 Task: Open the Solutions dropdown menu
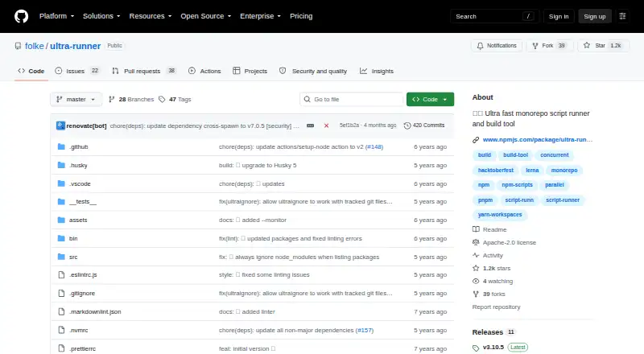click(x=101, y=16)
